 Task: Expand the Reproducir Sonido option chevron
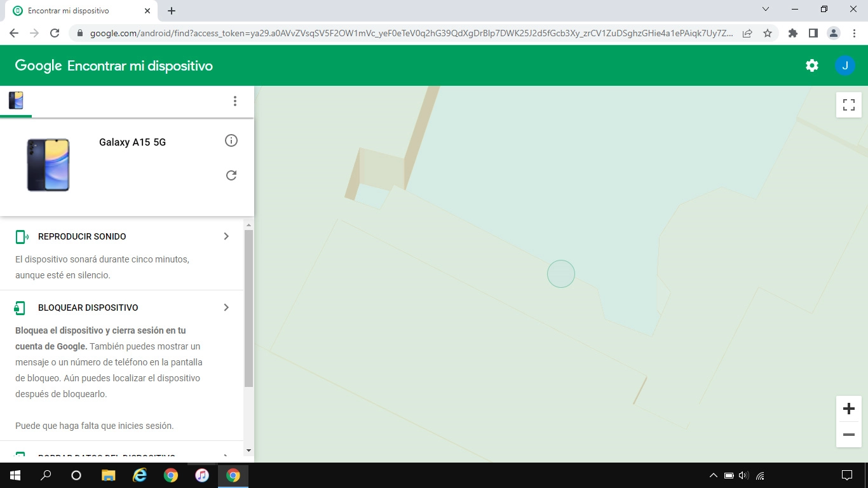(x=226, y=236)
